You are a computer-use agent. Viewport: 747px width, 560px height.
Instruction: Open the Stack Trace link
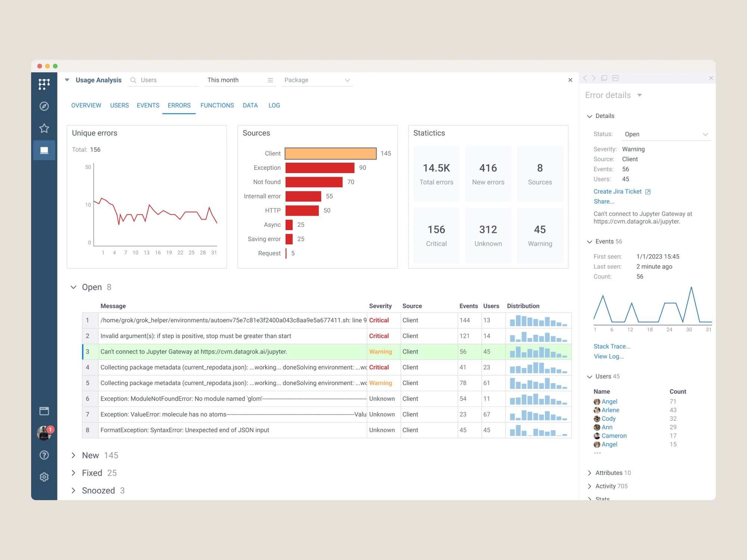[612, 346]
